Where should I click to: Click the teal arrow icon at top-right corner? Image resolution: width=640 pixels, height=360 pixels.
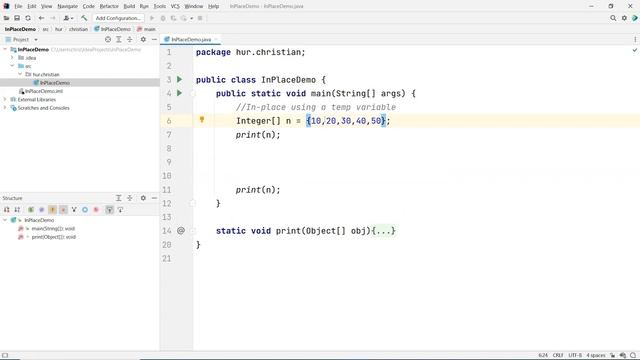(635, 18)
